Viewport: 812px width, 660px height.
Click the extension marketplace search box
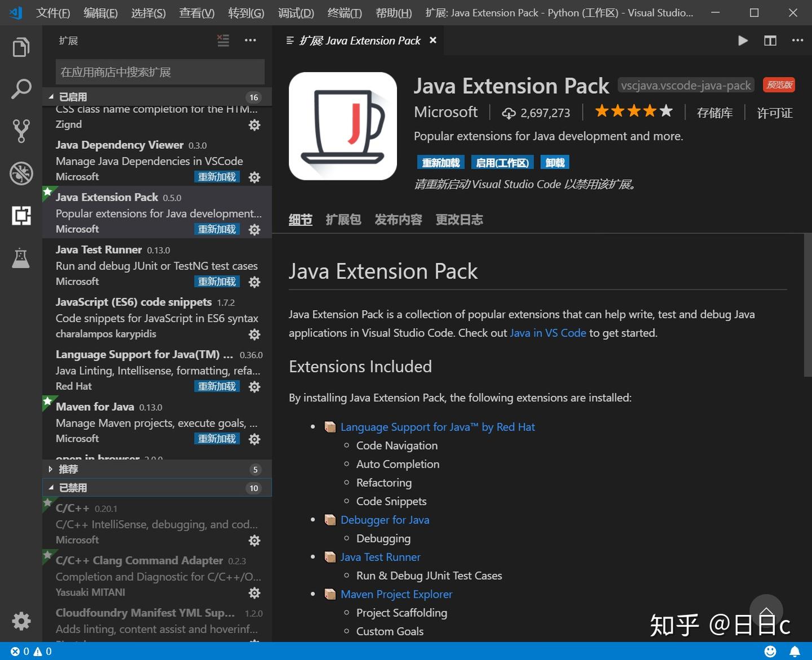pyautogui.click(x=160, y=72)
